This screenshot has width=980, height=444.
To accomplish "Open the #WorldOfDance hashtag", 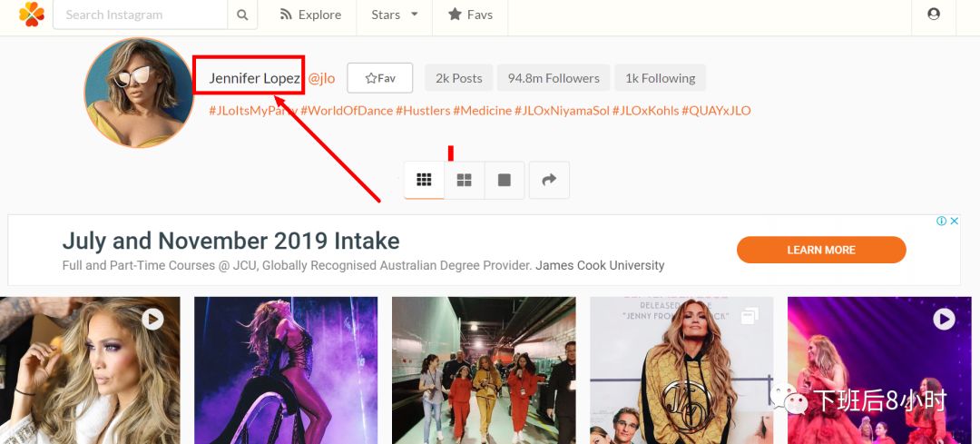I will (x=347, y=111).
